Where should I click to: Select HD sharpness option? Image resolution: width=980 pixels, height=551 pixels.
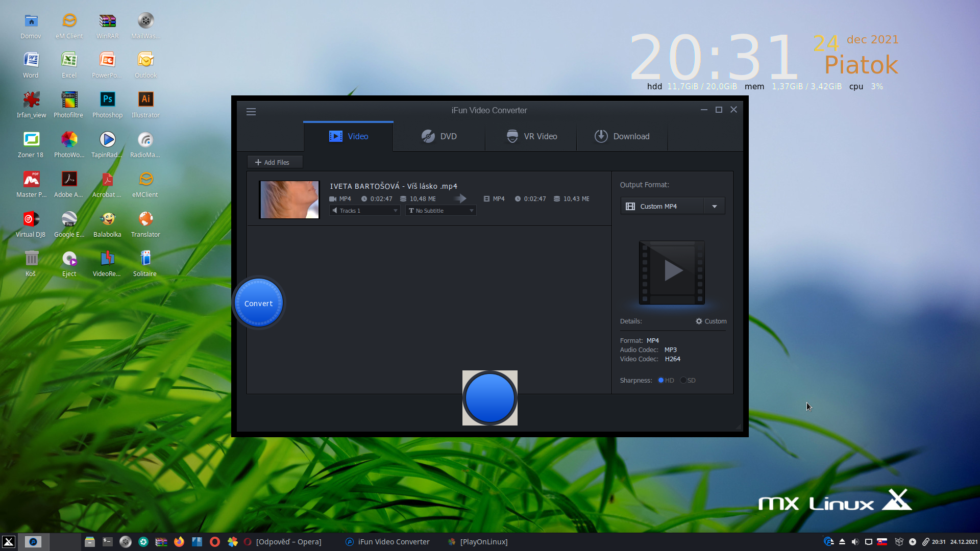tap(661, 381)
